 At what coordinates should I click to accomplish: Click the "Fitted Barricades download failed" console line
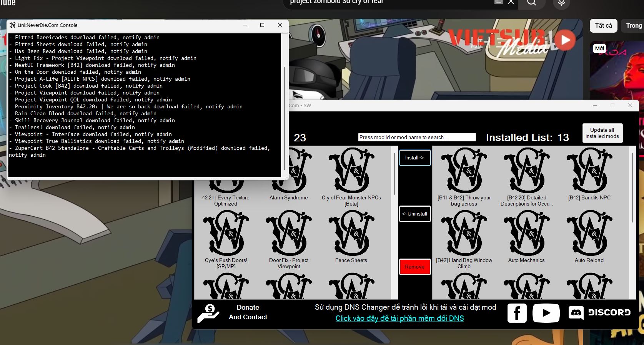pyautogui.click(x=84, y=37)
